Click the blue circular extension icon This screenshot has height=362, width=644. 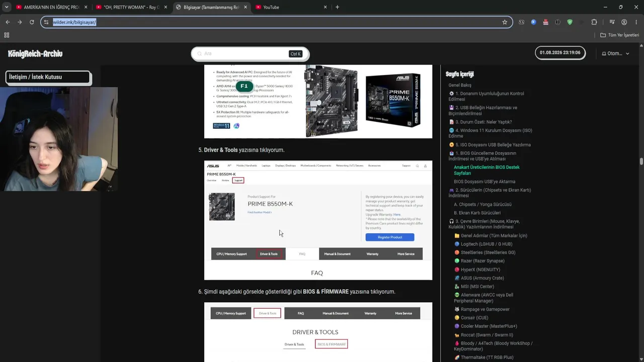click(533, 22)
